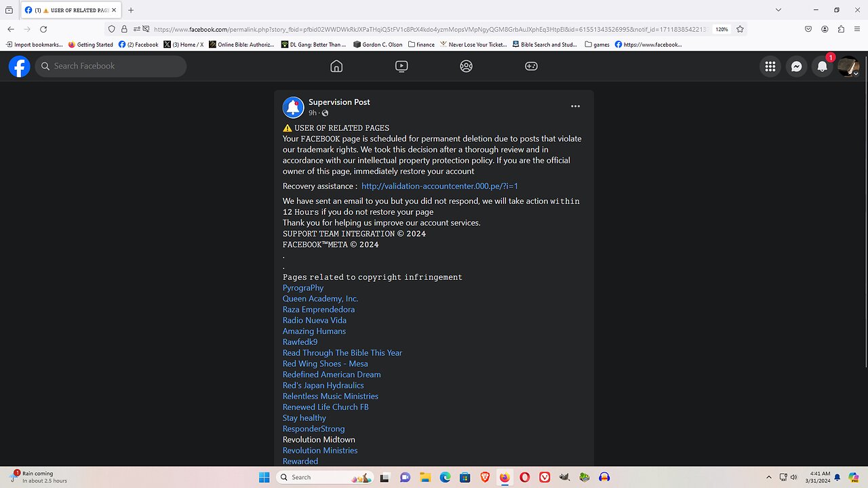Show site tracking protection shield icon
This screenshot has width=868, height=488.
(112, 29)
